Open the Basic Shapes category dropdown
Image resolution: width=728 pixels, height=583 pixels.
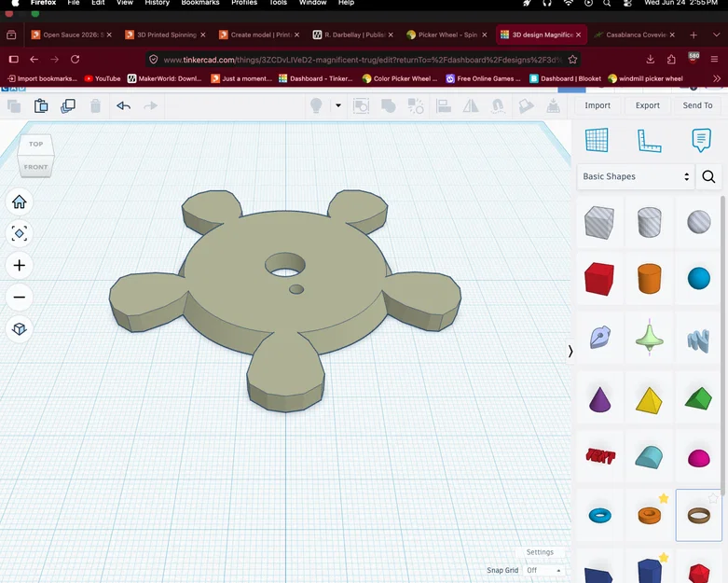(x=636, y=176)
